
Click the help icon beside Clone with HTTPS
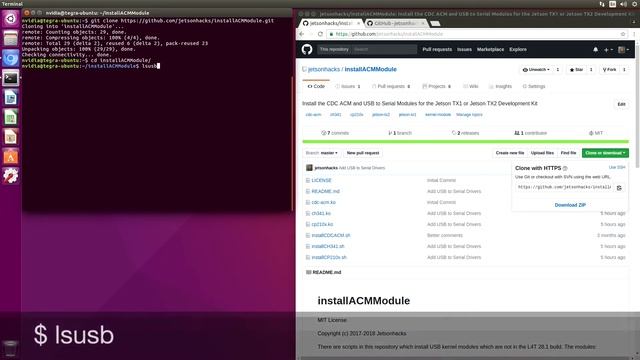[565, 168]
